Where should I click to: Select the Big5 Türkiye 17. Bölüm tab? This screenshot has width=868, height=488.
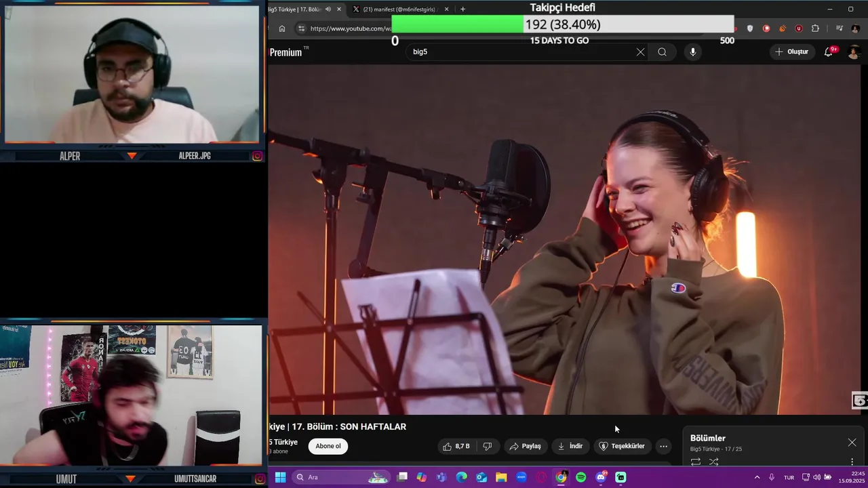295,9
